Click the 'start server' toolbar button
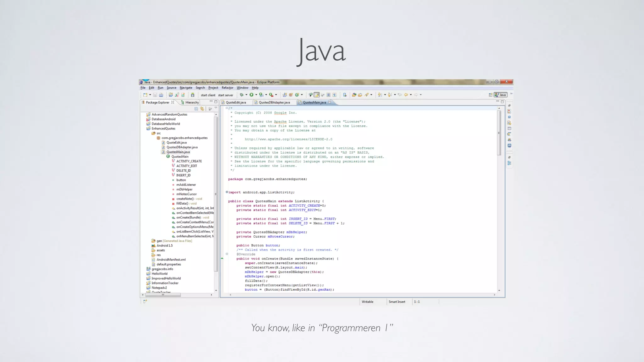 226,95
